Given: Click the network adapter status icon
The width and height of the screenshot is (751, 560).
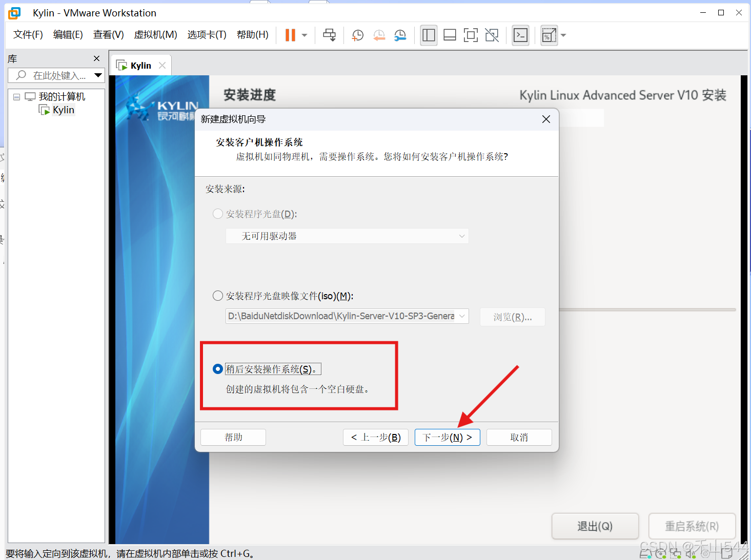Looking at the screenshot, I should pyautogui.click(x=676, y=553).
